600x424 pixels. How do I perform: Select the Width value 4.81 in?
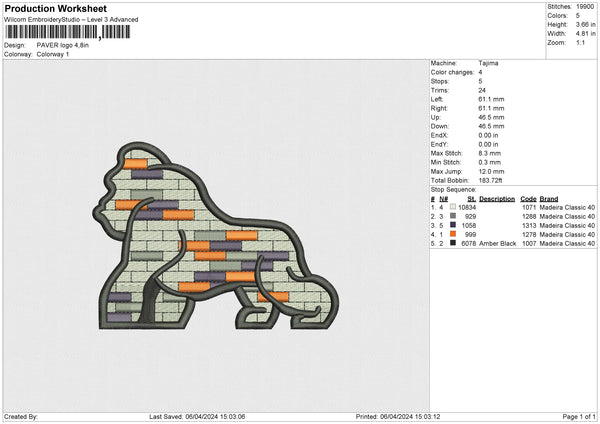tap(585, 34)
